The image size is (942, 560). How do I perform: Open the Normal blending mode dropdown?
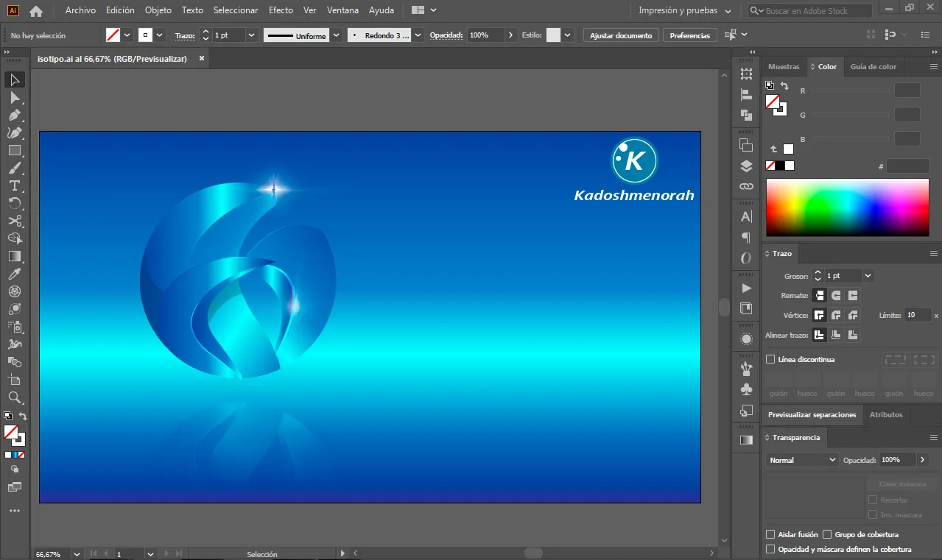(x=801, y=460)
